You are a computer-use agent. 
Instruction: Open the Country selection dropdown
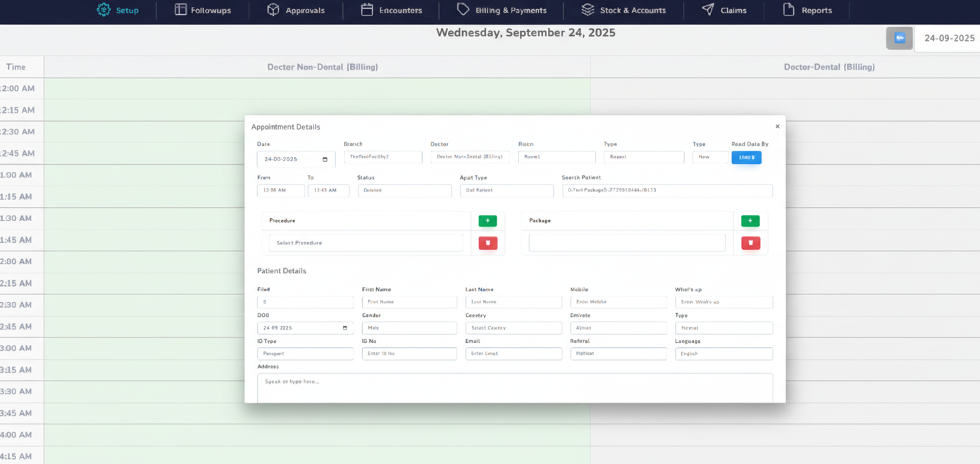(x=513, y=328)
